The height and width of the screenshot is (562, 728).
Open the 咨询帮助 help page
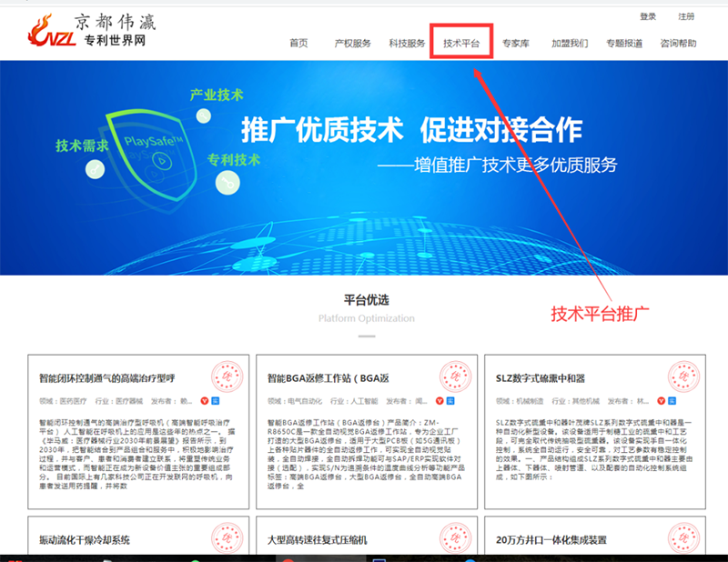pyautogui.click(x=679, y=43)
